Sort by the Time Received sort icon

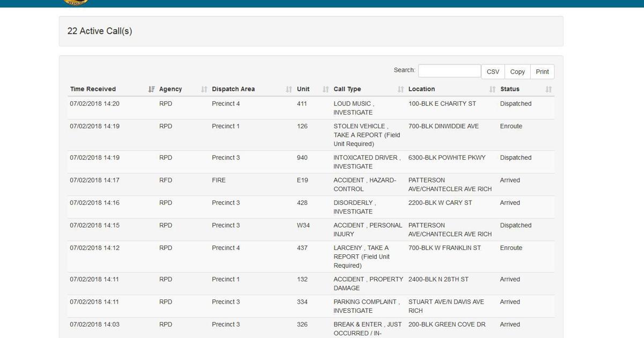(x=151, y=89)
